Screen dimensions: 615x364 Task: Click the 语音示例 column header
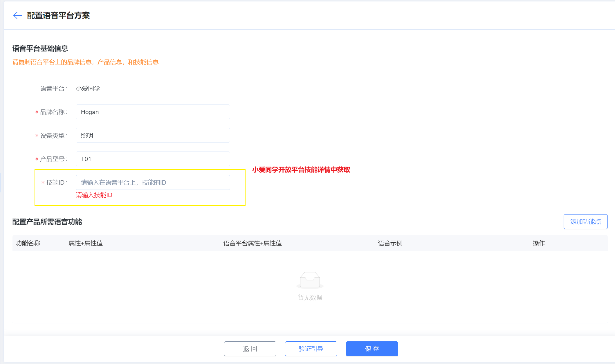click(390, 243)
